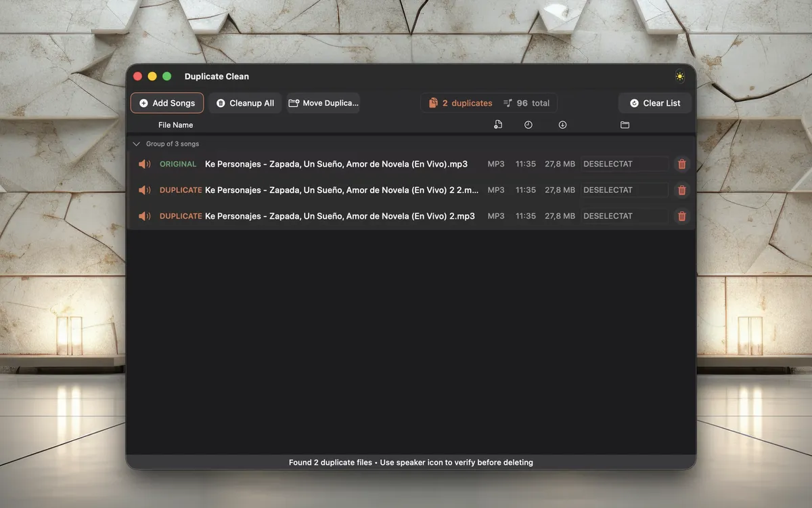Clear the song list
The height and width of the screenshot is (508, 812).
[654, 103]
